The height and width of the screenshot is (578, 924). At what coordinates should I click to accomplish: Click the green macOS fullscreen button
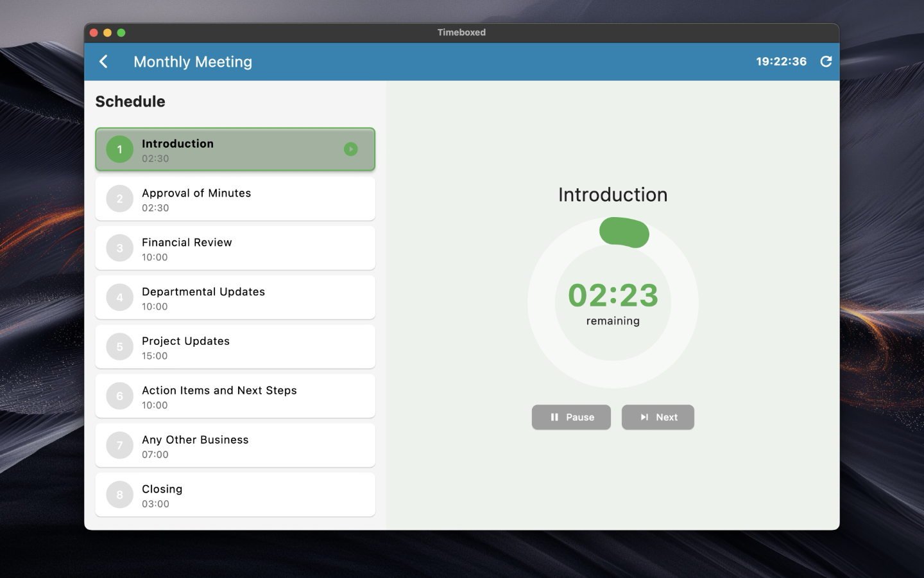tap(121, 33)
